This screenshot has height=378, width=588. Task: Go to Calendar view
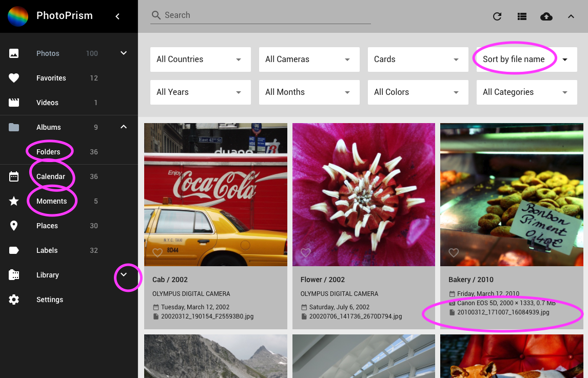[52, 176]
